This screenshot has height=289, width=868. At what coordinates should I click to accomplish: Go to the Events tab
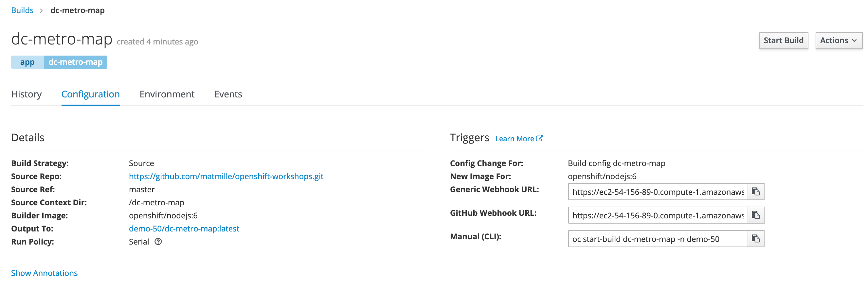point(228,94)
